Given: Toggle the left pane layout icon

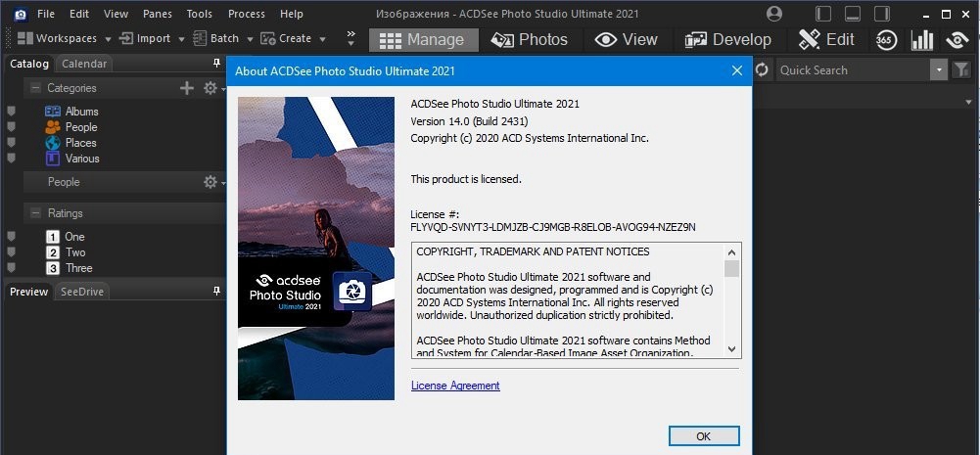Looking at the screenshot, I should coord(823,14).
